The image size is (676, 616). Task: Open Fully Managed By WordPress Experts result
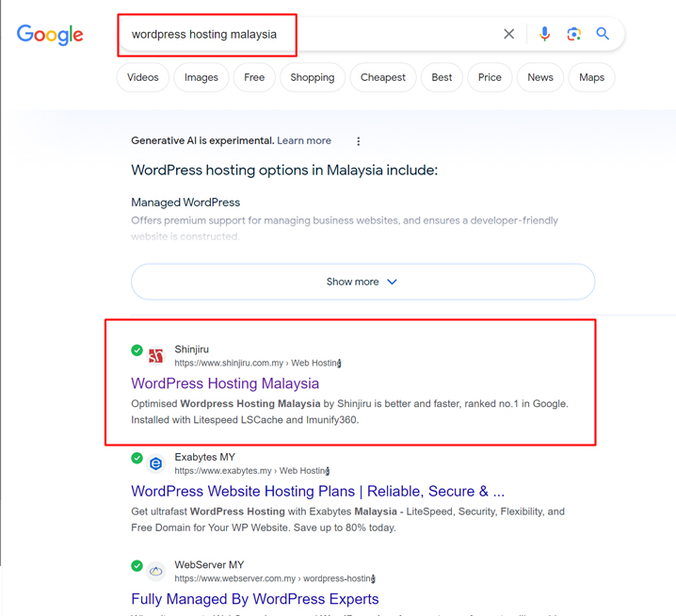[x=255, y=599]
